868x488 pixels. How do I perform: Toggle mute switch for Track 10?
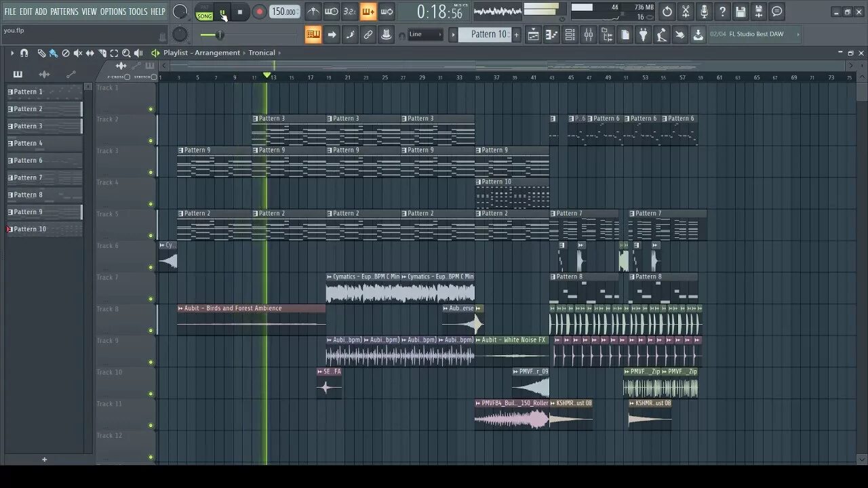(151, 394)
